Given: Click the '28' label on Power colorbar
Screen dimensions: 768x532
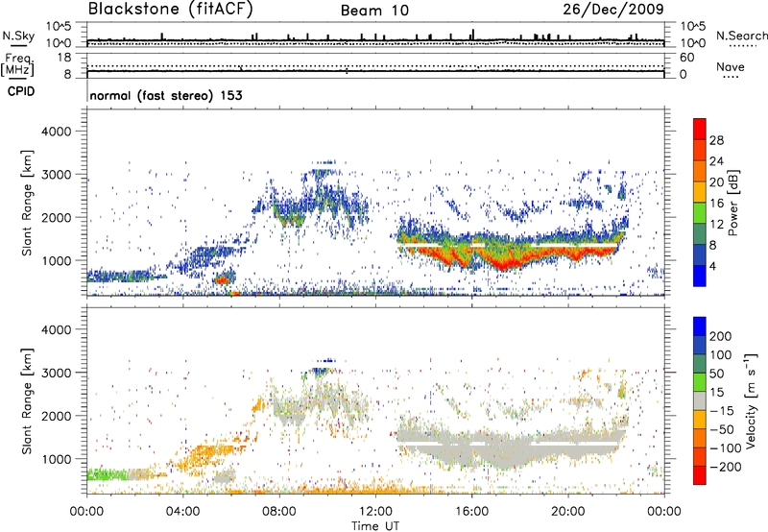Looking at the screenshot, I should click(716, 140).
